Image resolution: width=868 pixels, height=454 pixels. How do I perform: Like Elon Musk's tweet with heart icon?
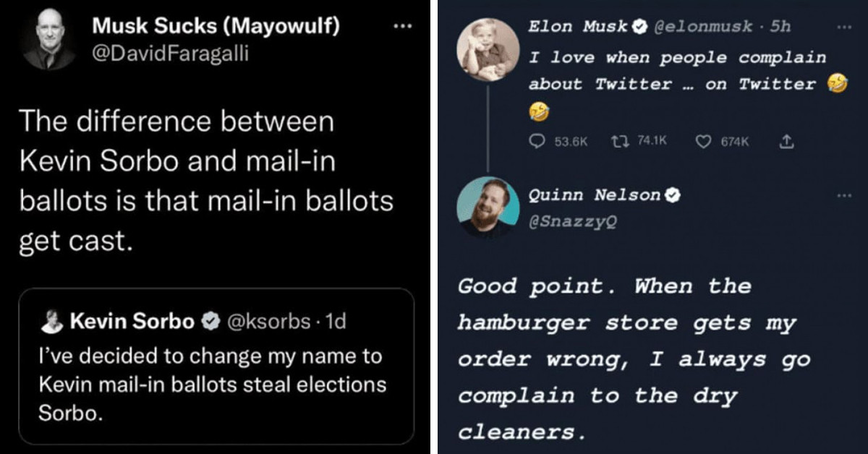pyautogui.click(x=702, y=142)
